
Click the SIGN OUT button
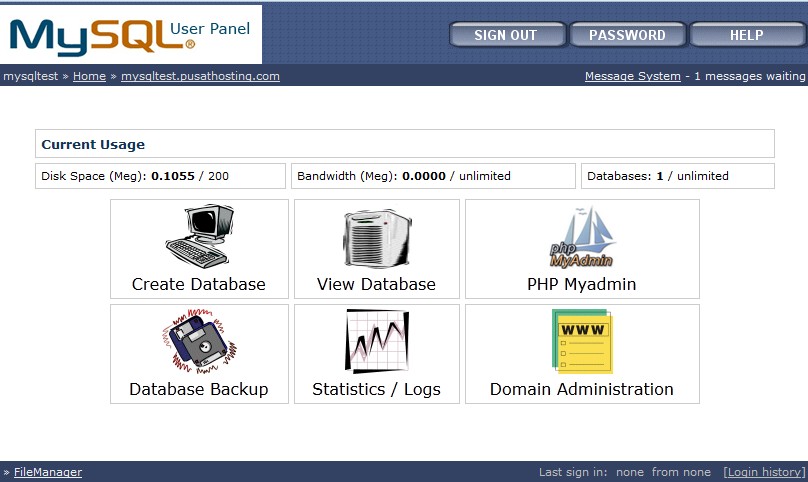pyautogui.click(x=507, y=35)
